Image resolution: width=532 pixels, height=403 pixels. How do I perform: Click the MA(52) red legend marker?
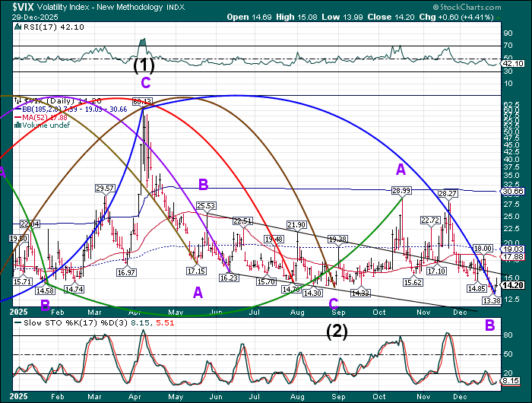point(19,116)
